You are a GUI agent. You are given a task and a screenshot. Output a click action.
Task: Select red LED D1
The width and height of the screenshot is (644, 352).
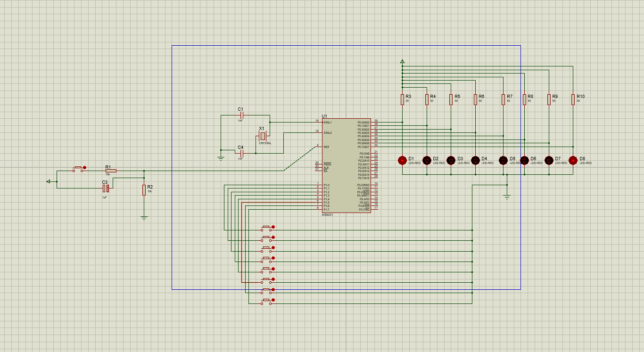(x=402, y=160)
